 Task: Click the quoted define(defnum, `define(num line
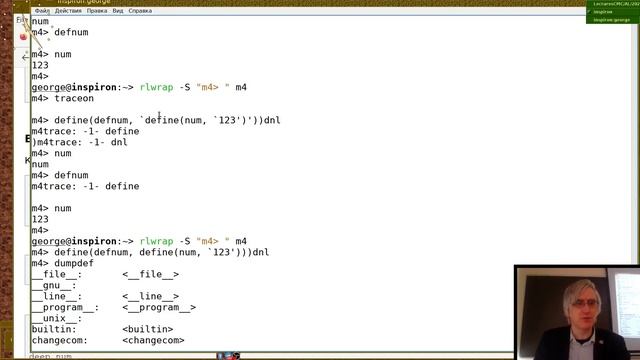(156, 120)
